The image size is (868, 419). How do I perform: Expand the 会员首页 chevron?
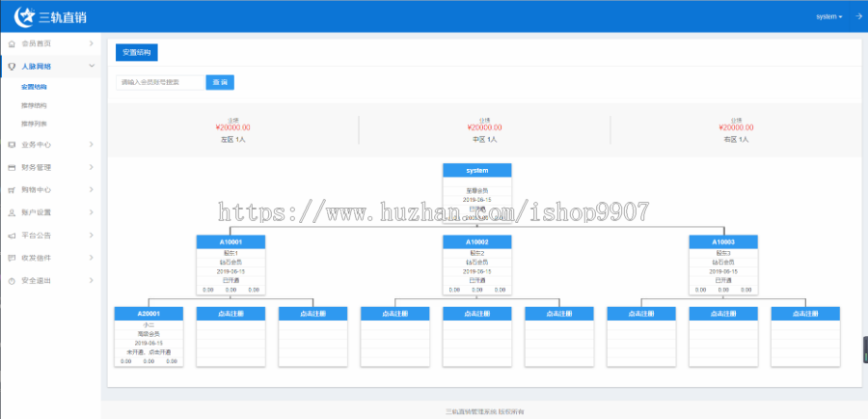click(91, 43)
